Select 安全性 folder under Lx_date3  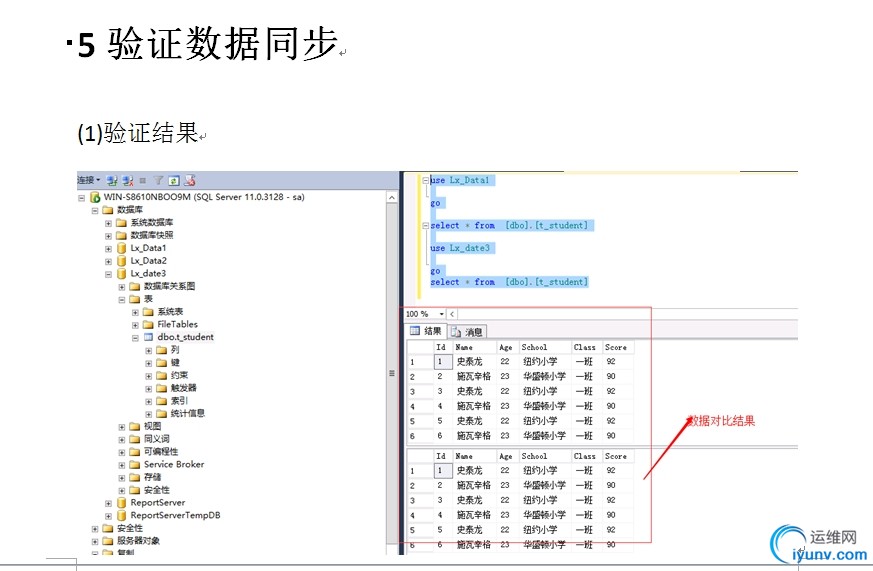[x=156, y=490]
